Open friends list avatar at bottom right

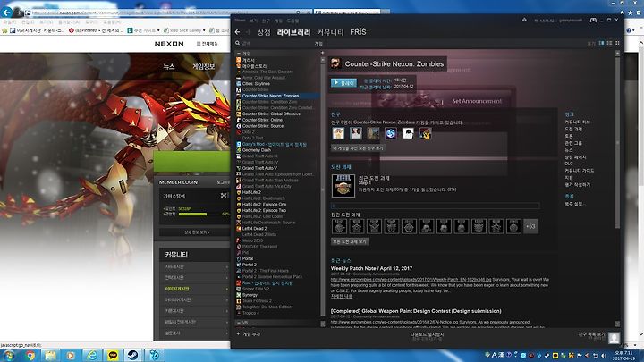pyautogui.click(x=614, y=337)
